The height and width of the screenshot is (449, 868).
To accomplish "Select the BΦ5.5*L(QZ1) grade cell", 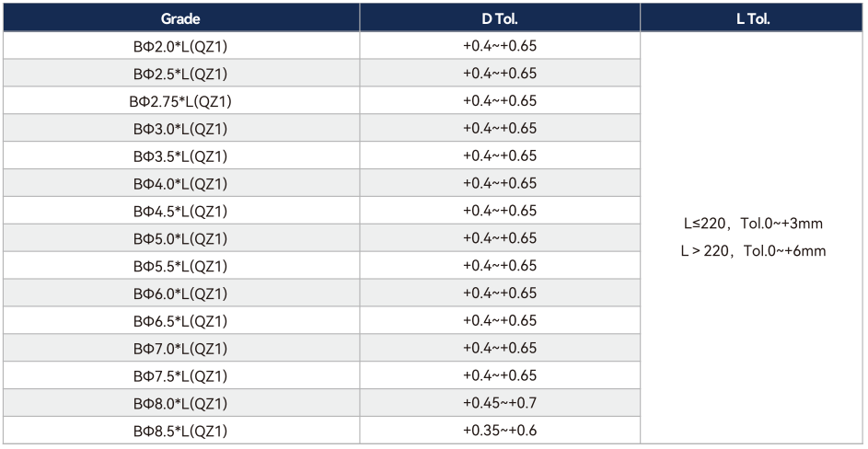I will [x=181, y=266].
